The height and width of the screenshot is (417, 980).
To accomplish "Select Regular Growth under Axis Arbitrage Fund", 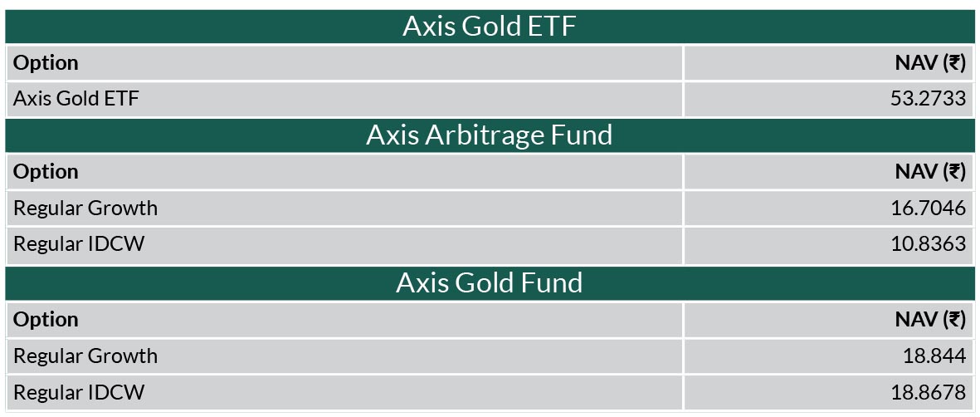I will 85,208.
